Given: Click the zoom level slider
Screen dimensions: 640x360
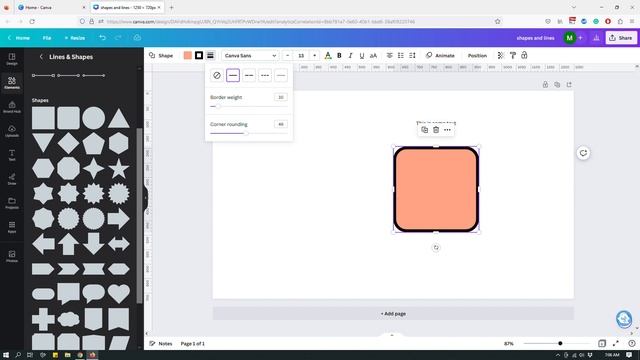Looking at the screenshot, I should (558, 344).
